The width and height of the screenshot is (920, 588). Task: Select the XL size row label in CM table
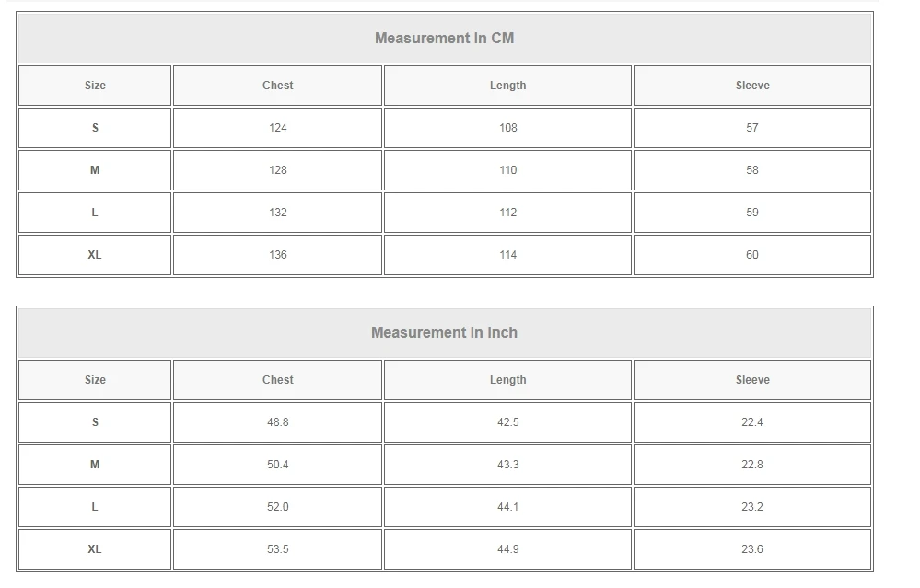(95, 255)
